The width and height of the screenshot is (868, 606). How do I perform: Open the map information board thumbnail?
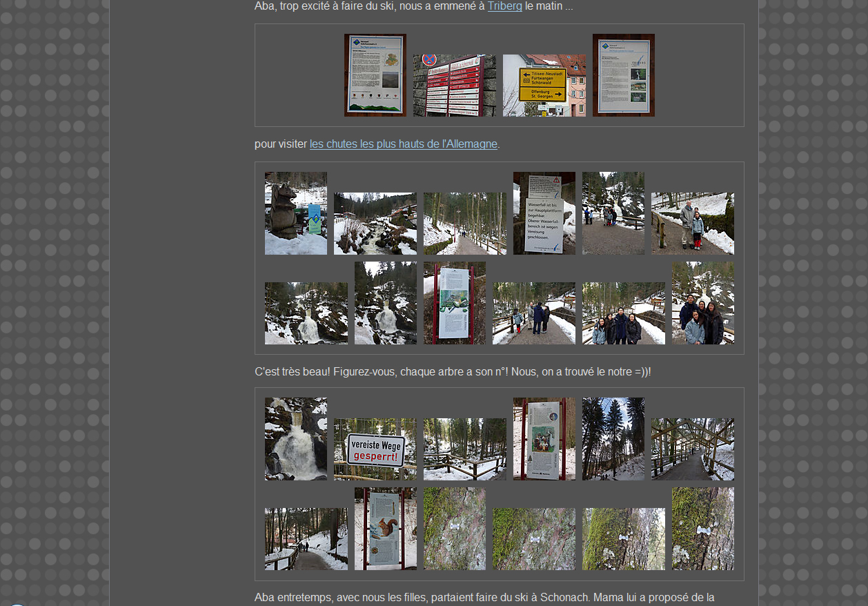click(375, 75)
